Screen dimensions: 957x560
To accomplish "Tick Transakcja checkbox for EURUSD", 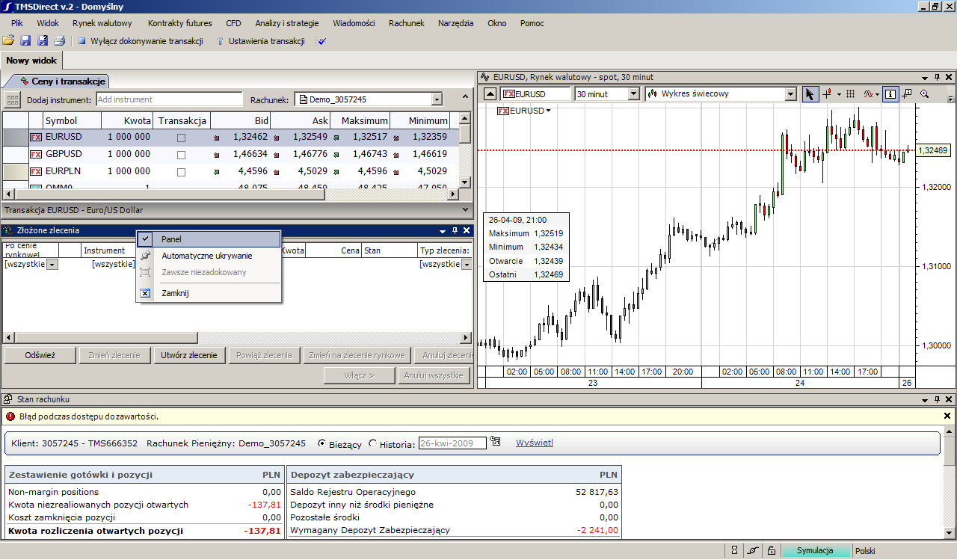I will click(181, 138).
